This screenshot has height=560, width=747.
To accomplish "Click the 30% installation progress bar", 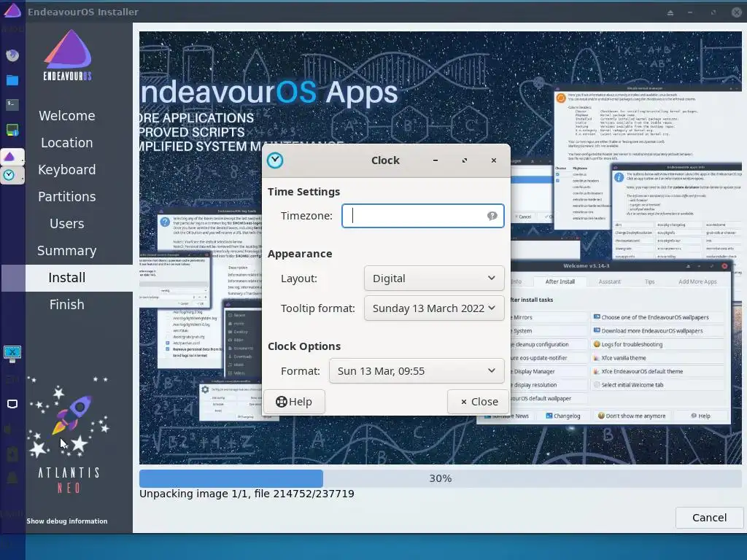I will 440,478.
